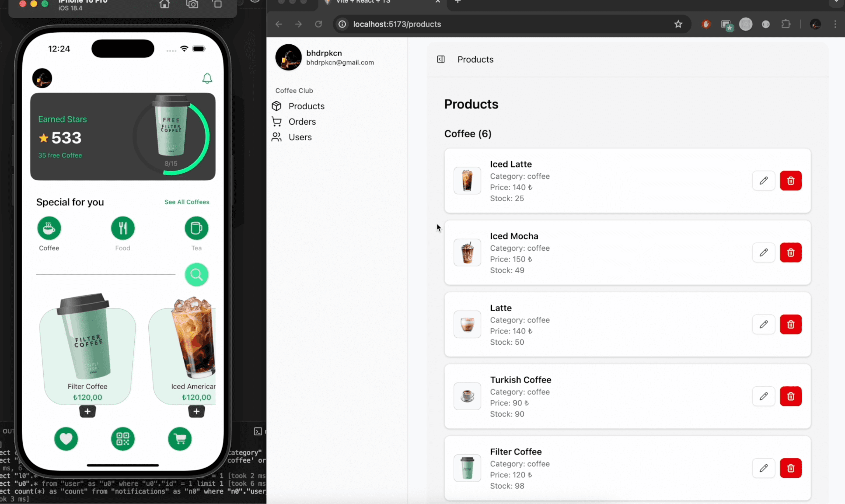Edit the Iced Mocha product
Screen dimensions: 845x504
pos(763,252)
